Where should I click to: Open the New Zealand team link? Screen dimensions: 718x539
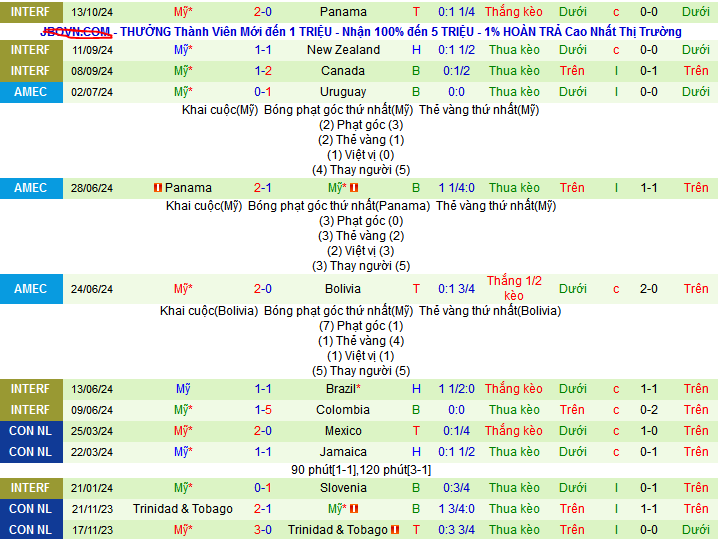(343, 50)
